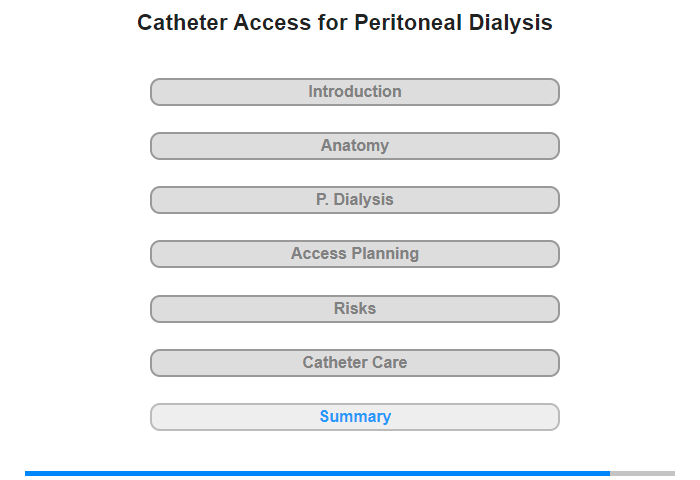Select the Catheter Care topic
The height and width of the screenshot is (480, 700).
pyautogui.click(x=354, y=363)
